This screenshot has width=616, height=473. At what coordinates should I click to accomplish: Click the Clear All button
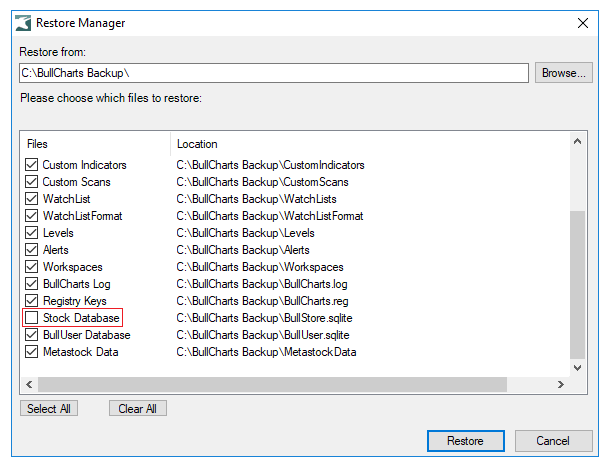[x=138, y=408]
